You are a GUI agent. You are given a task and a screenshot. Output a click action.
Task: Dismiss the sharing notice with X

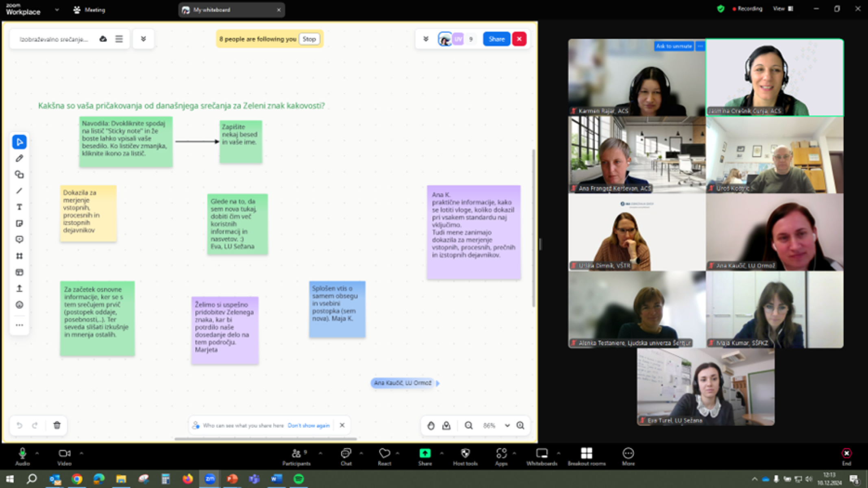[342, 425]
